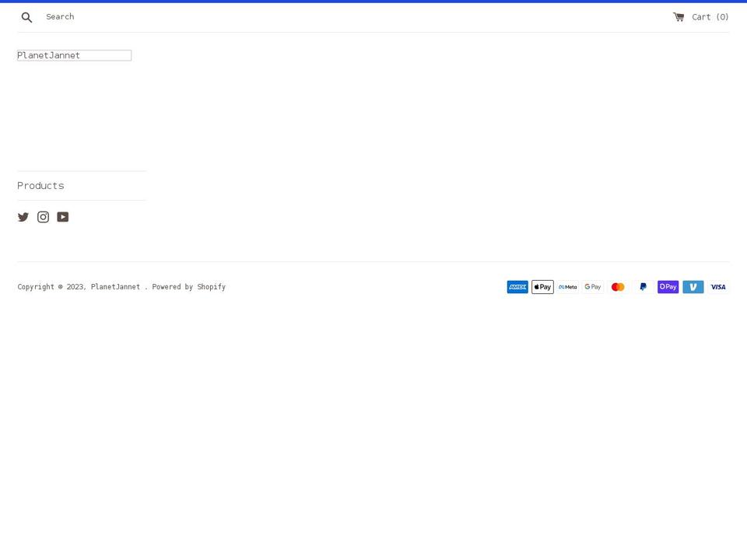Click the Google Pay payment icon
747x560 pixels.
(x=593, y=287)
